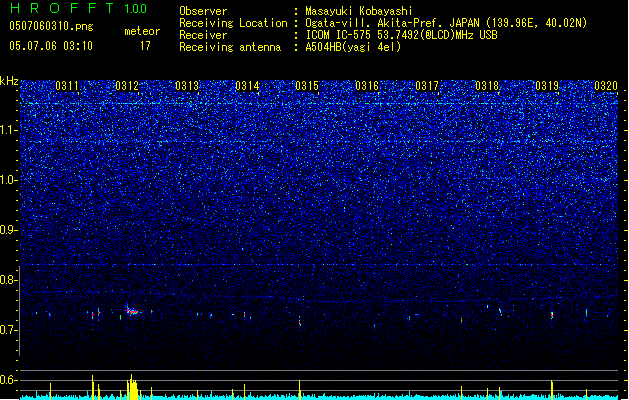Click time marker 0319

547,86
